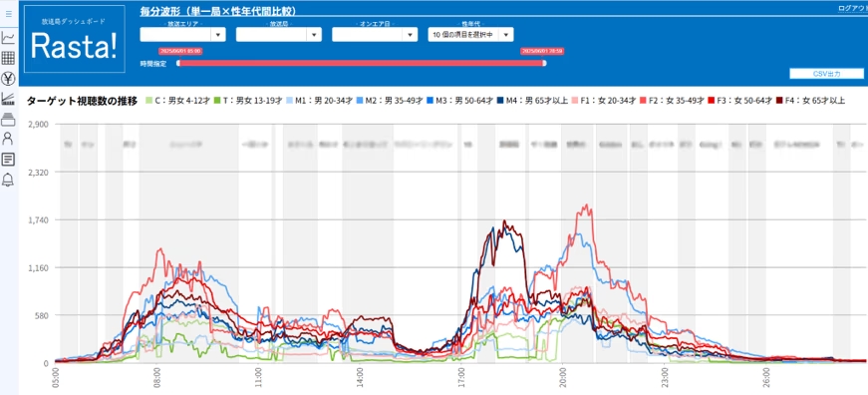Click the 08:00 x-axis label
Screen dimensions: 868x395
click(156, 378)
